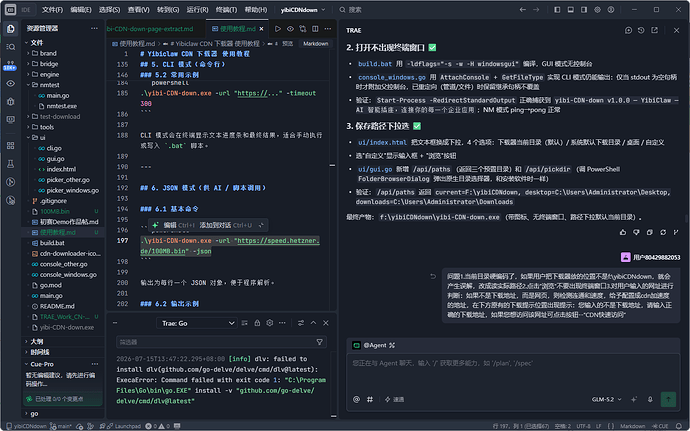Click the thumbs up on the response
The width and height of the screenshot is (690, 431).
tap(623, 232)
